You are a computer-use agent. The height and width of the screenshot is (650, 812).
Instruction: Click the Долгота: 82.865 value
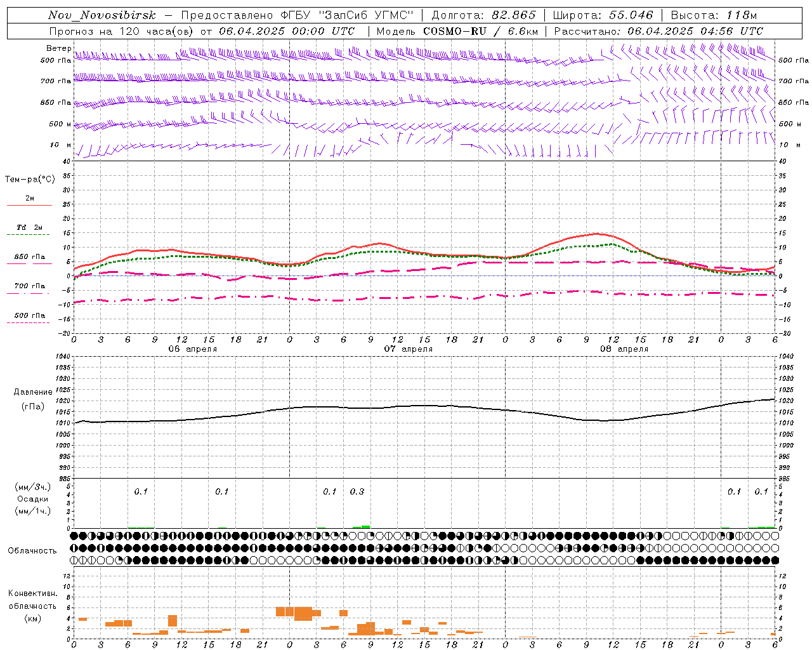click(x=483, y=15)
